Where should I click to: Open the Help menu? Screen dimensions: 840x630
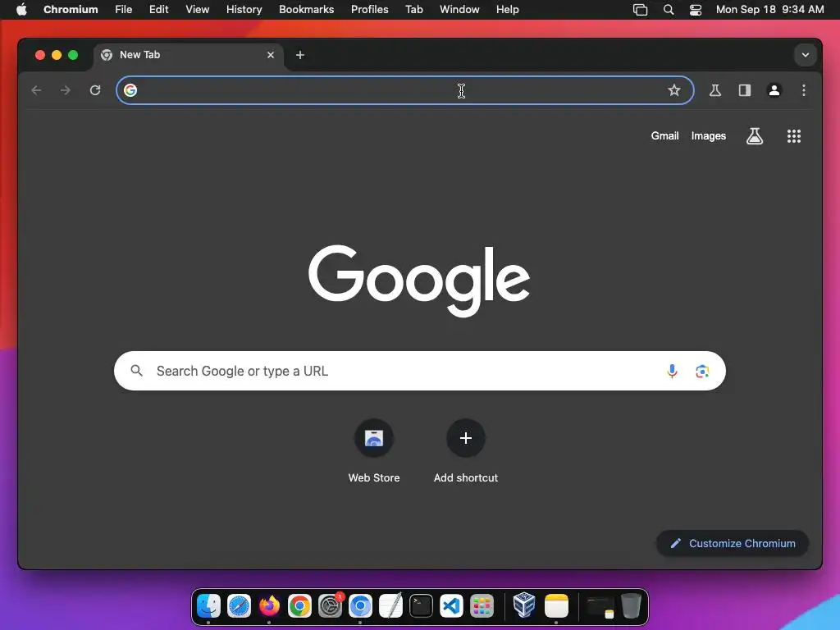click(x=507, y=9)
